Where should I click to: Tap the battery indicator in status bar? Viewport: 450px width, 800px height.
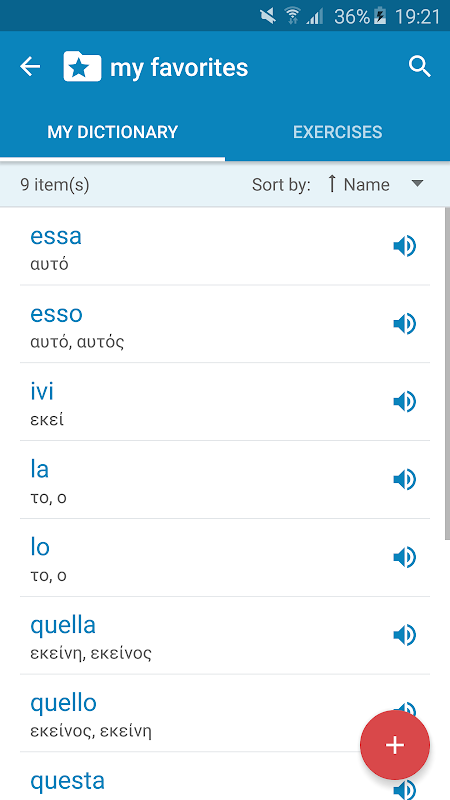(x=379, y=17)
